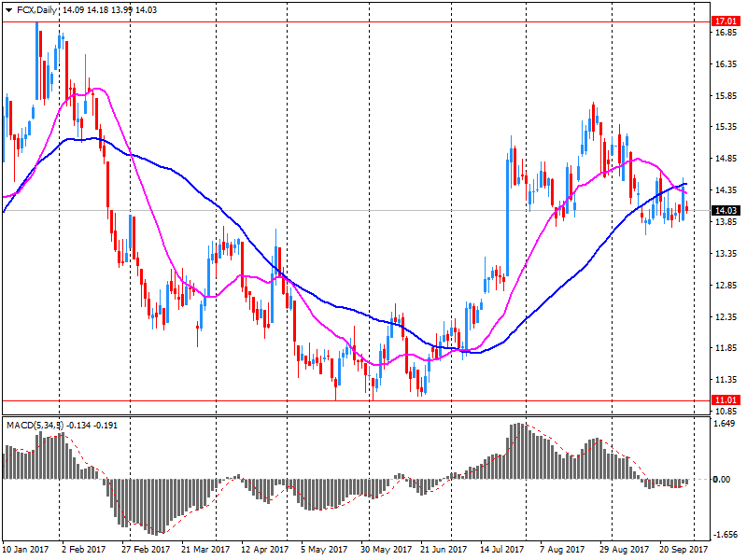Open the chart menu triangle beside FCX,Daily
747x560 pixels.
(8, 10)
